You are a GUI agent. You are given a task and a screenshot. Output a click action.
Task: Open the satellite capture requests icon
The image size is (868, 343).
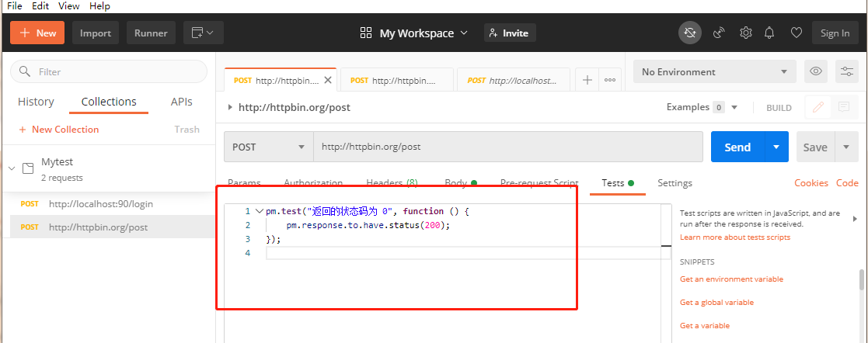[x=719, y=33]
